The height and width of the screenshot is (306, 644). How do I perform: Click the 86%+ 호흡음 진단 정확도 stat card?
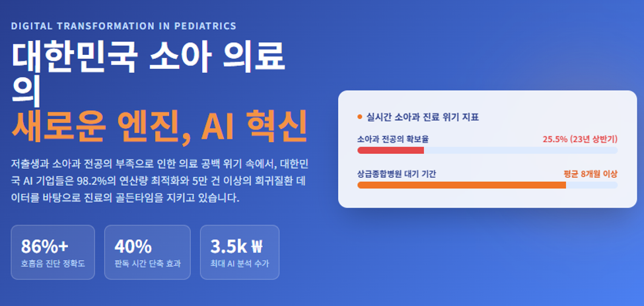(53, 252)
